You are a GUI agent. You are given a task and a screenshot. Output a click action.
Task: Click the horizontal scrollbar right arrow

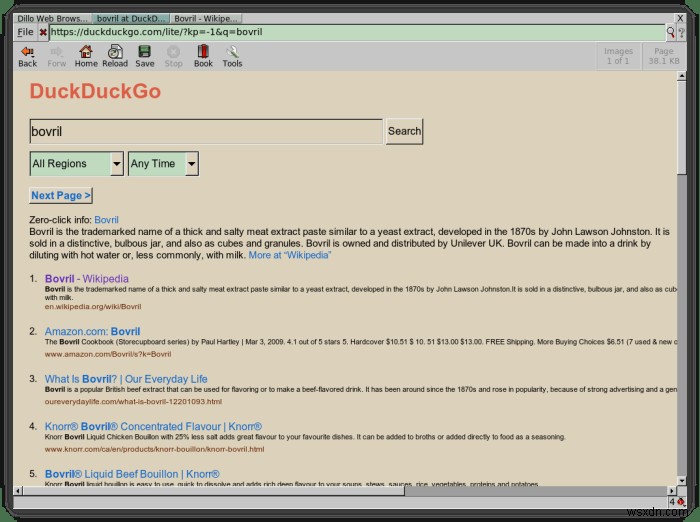click(672, 491)
